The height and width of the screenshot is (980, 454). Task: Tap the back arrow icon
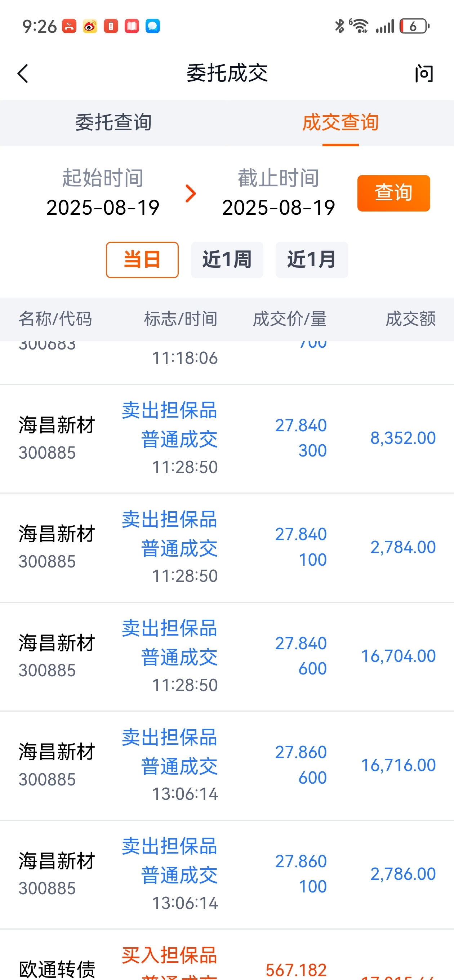click(23, 73)
